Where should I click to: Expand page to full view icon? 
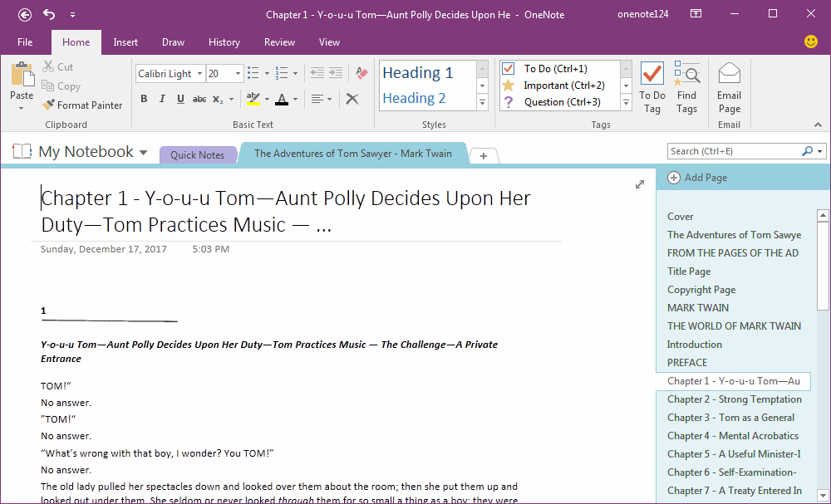tap(640, 184)
